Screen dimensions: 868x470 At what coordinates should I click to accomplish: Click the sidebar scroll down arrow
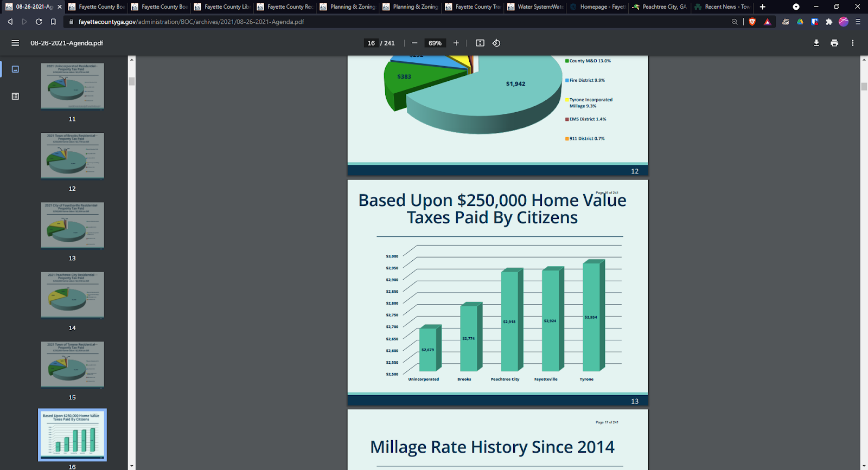click(131, 466)
